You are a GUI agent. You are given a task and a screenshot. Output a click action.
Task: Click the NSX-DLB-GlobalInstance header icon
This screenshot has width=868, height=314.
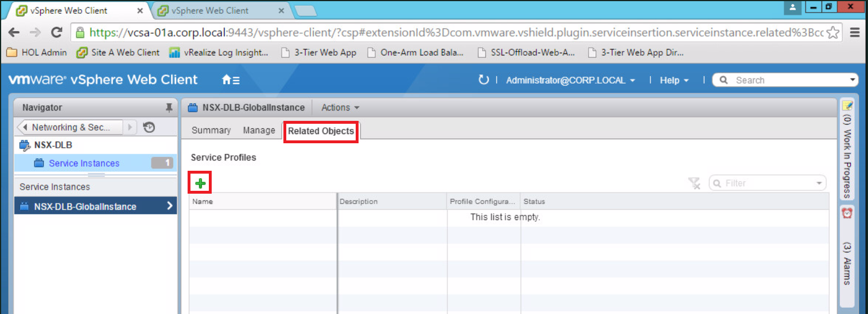193,108
